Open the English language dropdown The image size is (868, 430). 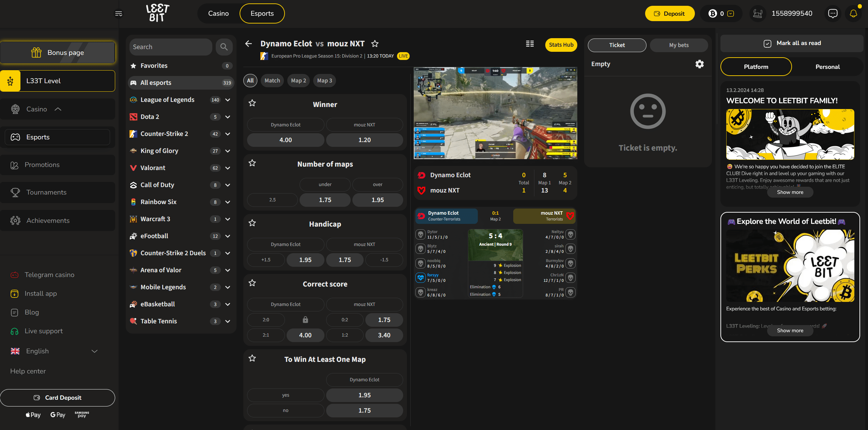94,351
